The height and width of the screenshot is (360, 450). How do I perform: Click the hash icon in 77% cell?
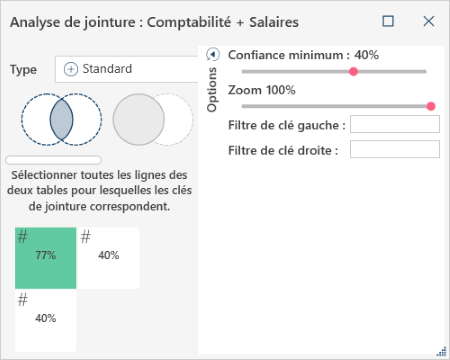(x=23, y=237)
